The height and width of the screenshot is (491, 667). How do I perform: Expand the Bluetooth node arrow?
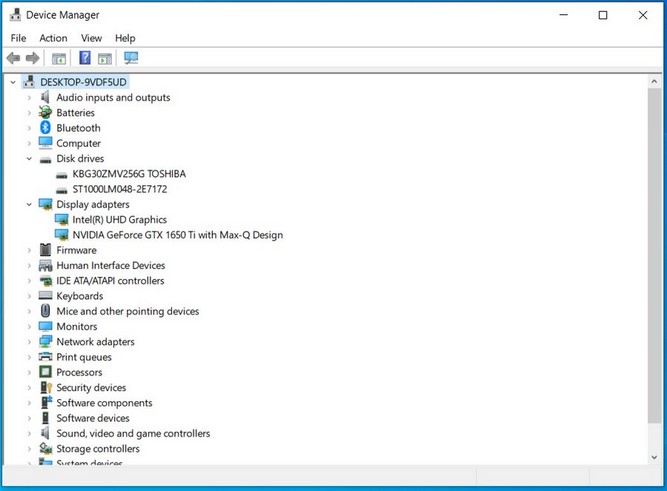(29, 128)
